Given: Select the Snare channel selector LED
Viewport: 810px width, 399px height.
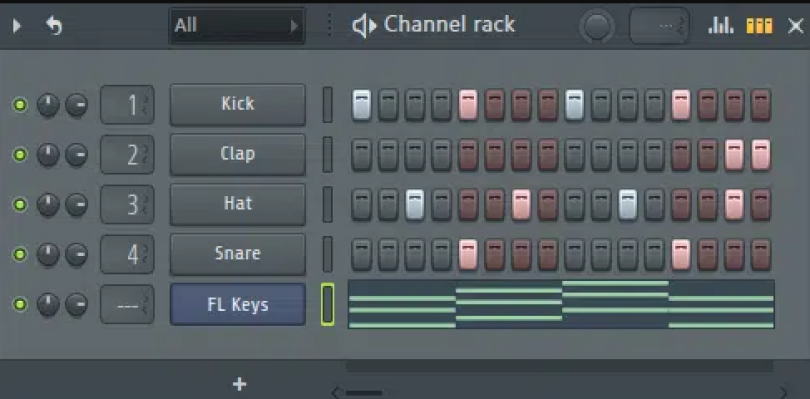Looking at the screenshot, I should pyautogui.click(x=328, y=254).
